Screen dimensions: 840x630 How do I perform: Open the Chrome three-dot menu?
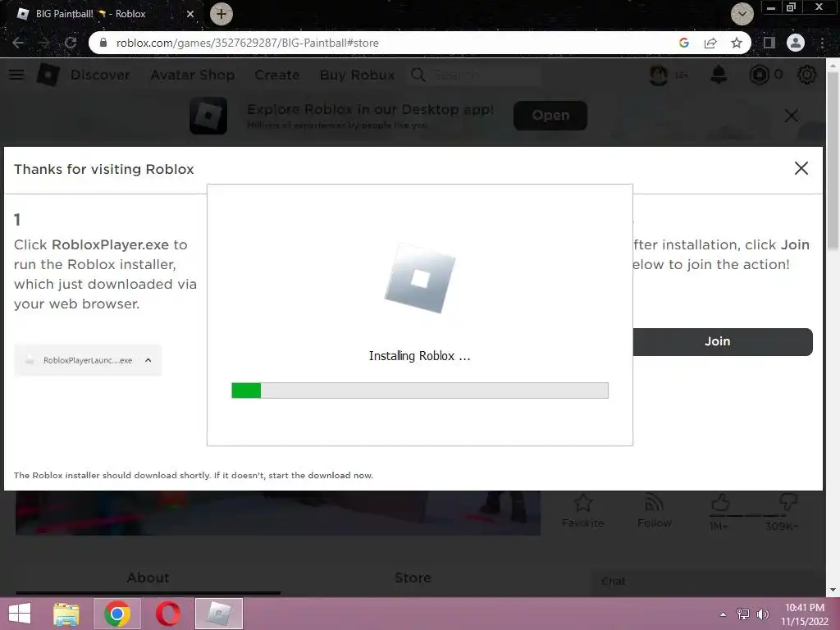pos(822,43)
